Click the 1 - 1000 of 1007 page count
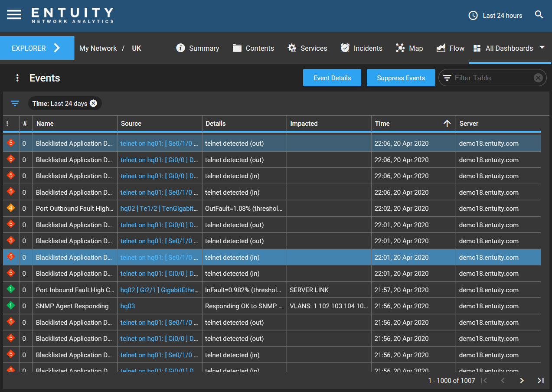 [x=451, y=380]
